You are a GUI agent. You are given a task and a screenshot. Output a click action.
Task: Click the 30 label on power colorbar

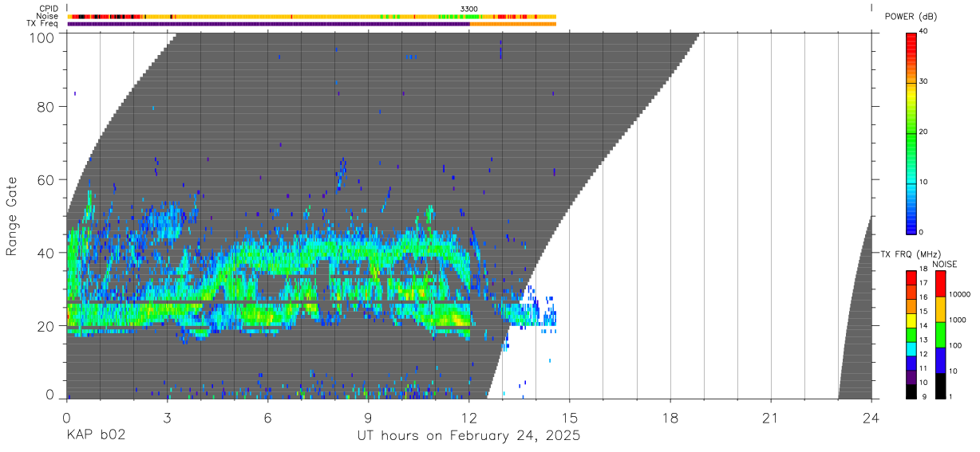coord(923,81)
